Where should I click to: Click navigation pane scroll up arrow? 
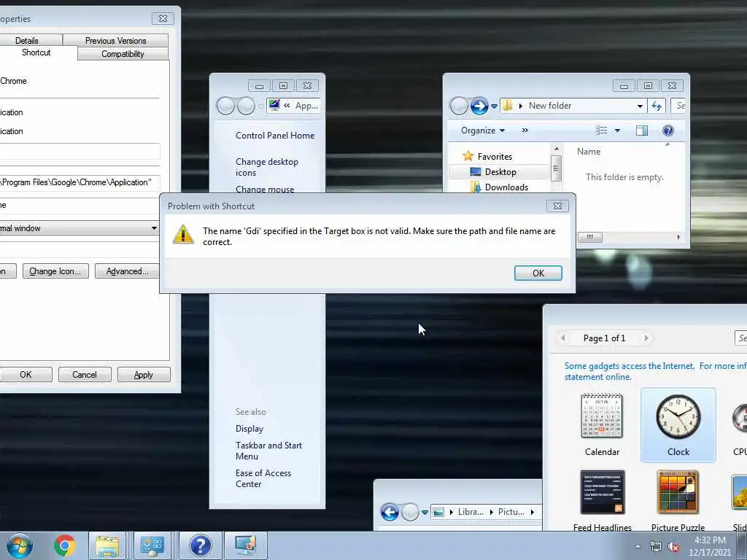click(x=557, y=149)
